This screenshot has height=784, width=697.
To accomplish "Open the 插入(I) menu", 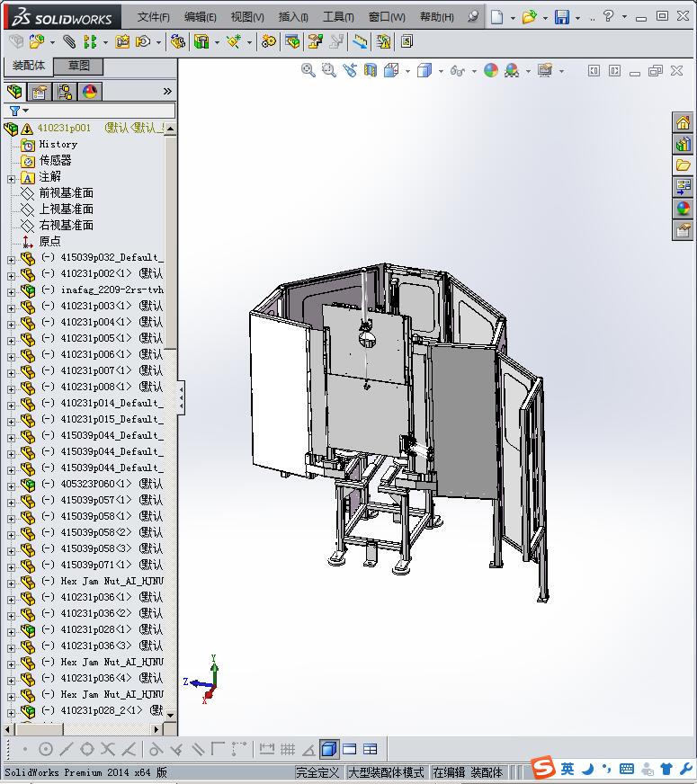I will click(293, 17).
